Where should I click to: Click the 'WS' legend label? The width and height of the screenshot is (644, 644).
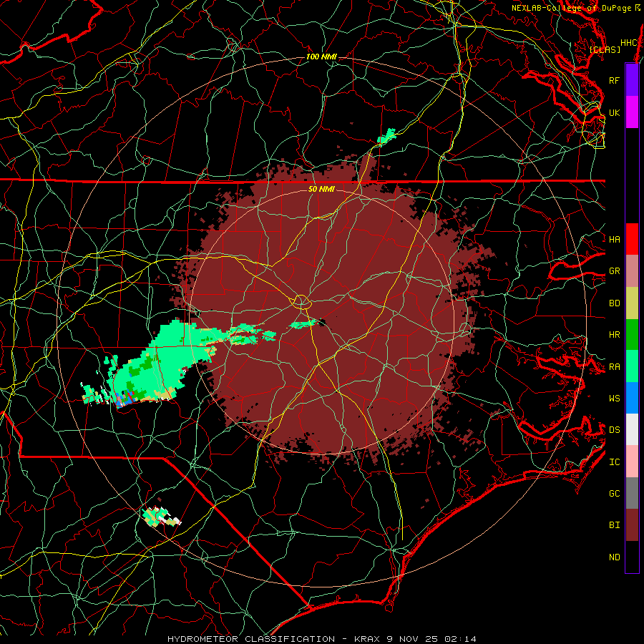coord(614,398)
